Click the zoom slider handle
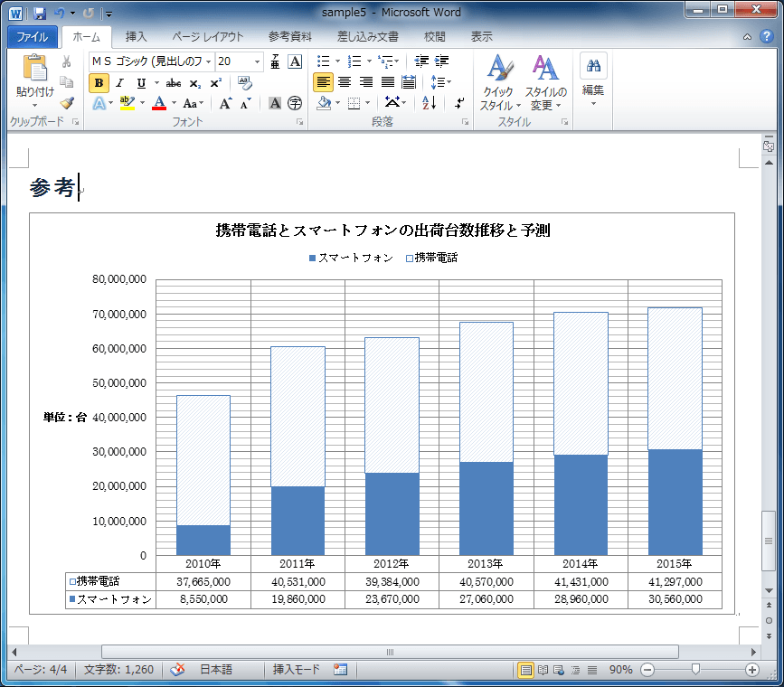784x687 pixels. pos(695,670)
